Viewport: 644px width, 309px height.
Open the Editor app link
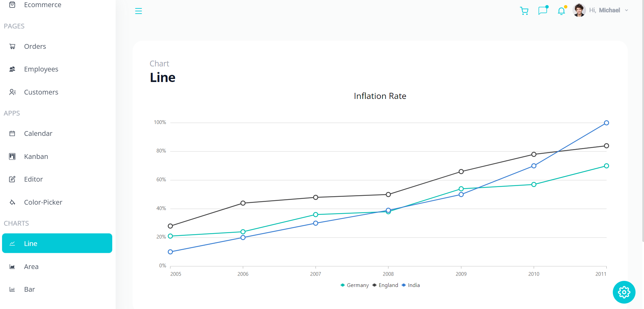33,179
